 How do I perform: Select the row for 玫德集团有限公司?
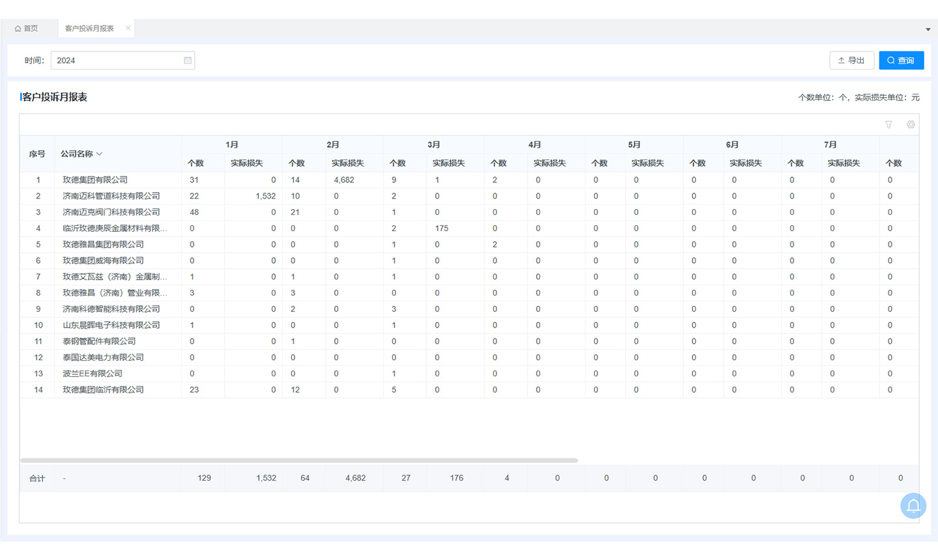(95, 180)
